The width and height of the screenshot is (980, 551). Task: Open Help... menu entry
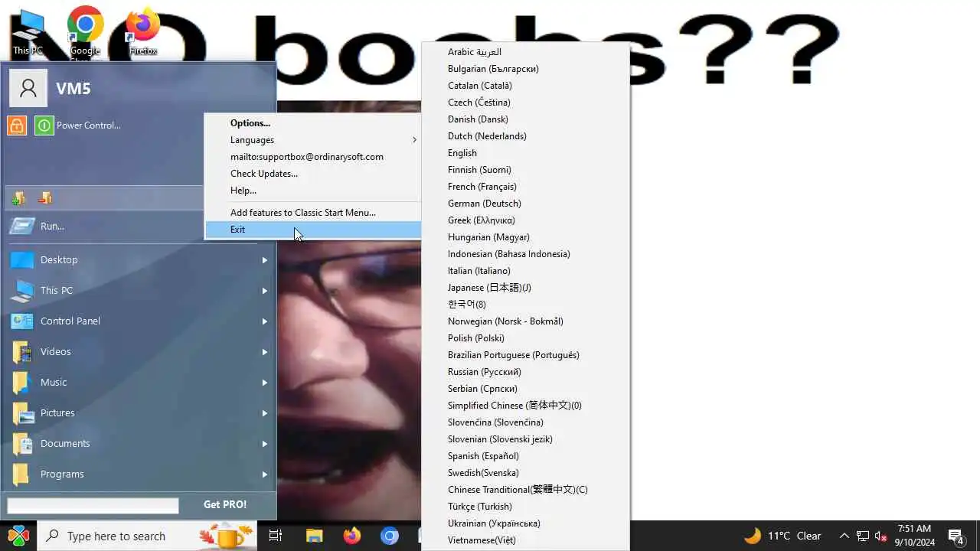click(x=313, y=191)
